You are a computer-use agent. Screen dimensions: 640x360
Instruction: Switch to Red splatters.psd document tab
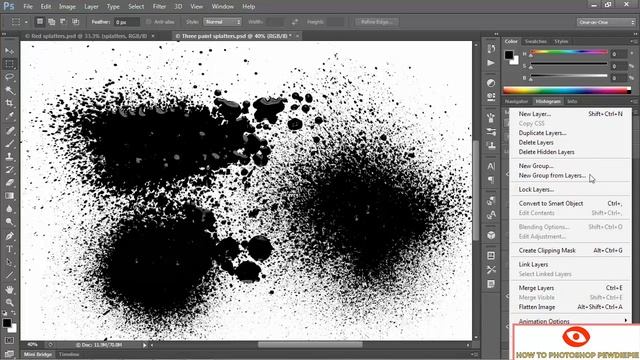(x=90, y=36)
